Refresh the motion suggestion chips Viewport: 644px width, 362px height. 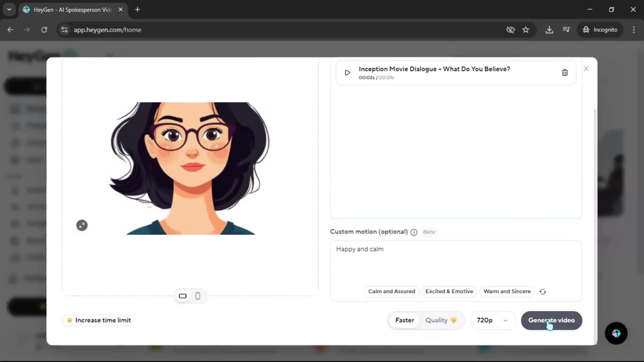pos(543,292)
